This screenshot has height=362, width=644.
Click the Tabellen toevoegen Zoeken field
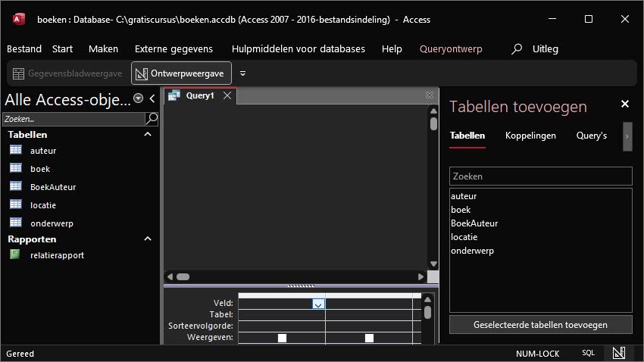tap(540, 176)
